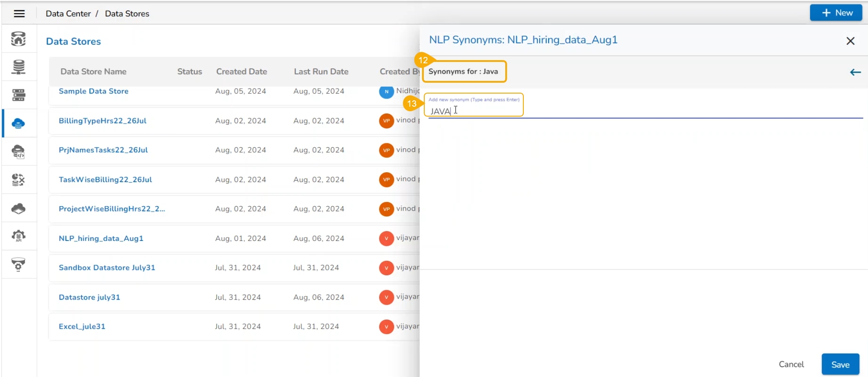
Task: Select the server rack icon in sidebar
Action: click(19, 95)
